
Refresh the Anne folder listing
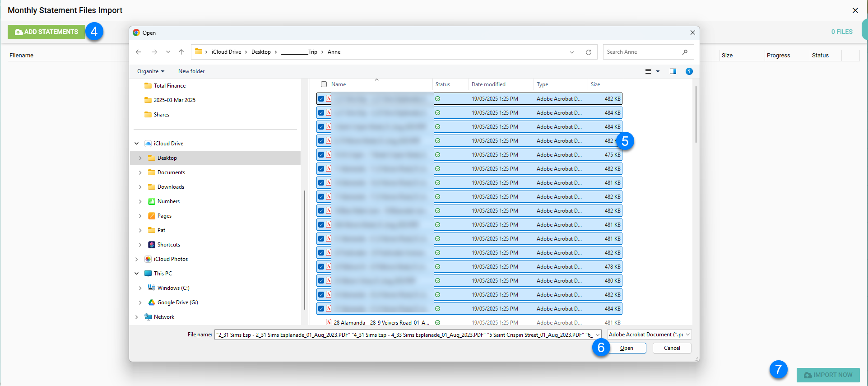[588, 52]
